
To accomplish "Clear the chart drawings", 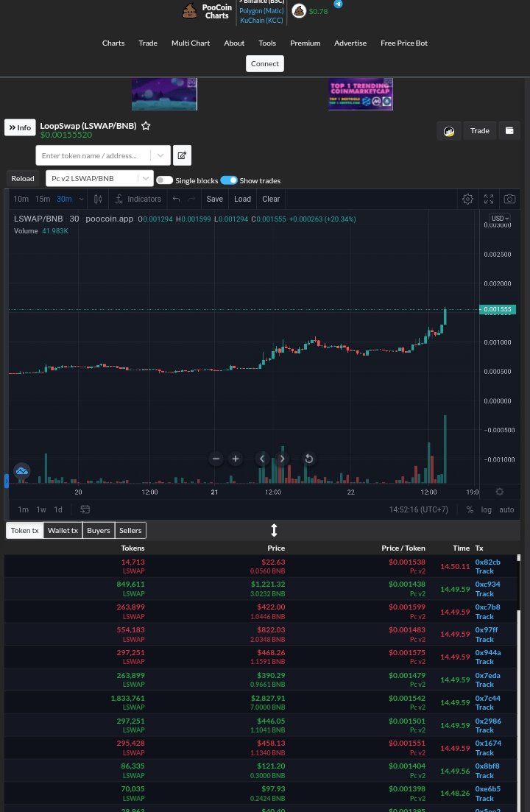I will click(x=271, y=199).
